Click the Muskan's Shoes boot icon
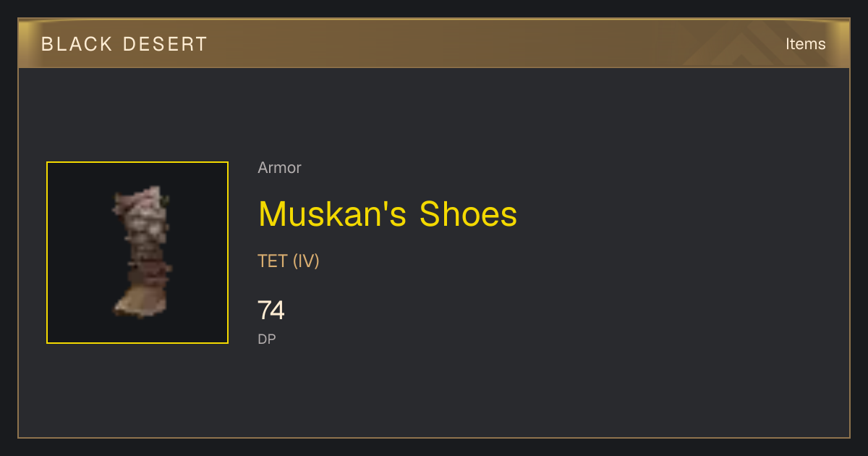Image resolution: width=868 pixels, height=456 pixels. pyautogui.click(x=141, y=252)
